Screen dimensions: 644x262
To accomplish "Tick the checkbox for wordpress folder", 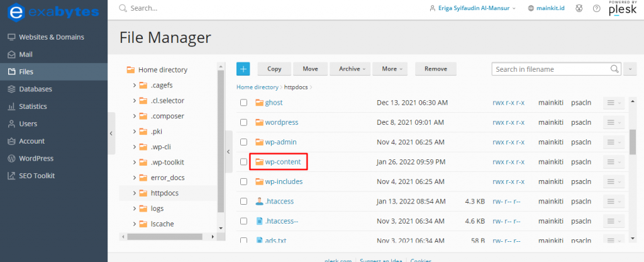I will tap(243, 123).
